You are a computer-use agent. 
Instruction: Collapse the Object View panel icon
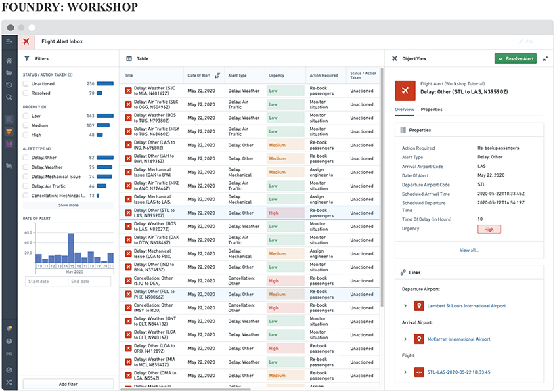(x=546, y=59)
